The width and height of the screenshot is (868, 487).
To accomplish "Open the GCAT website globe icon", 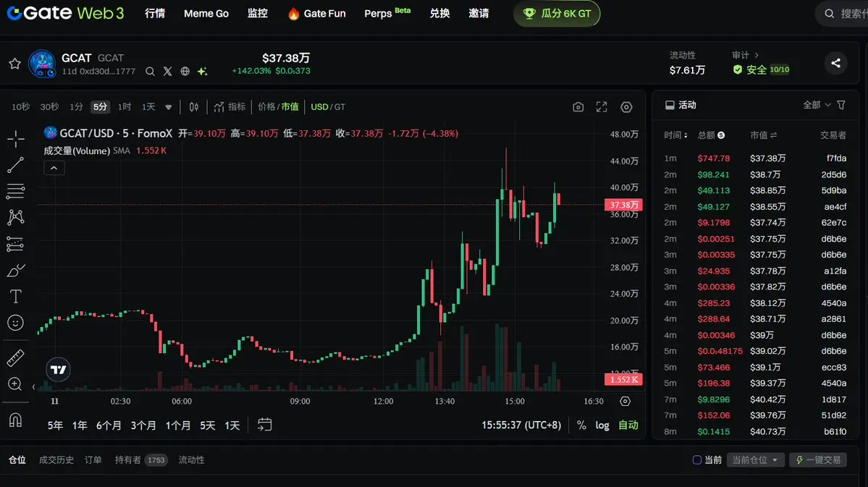I will (185, 72).
